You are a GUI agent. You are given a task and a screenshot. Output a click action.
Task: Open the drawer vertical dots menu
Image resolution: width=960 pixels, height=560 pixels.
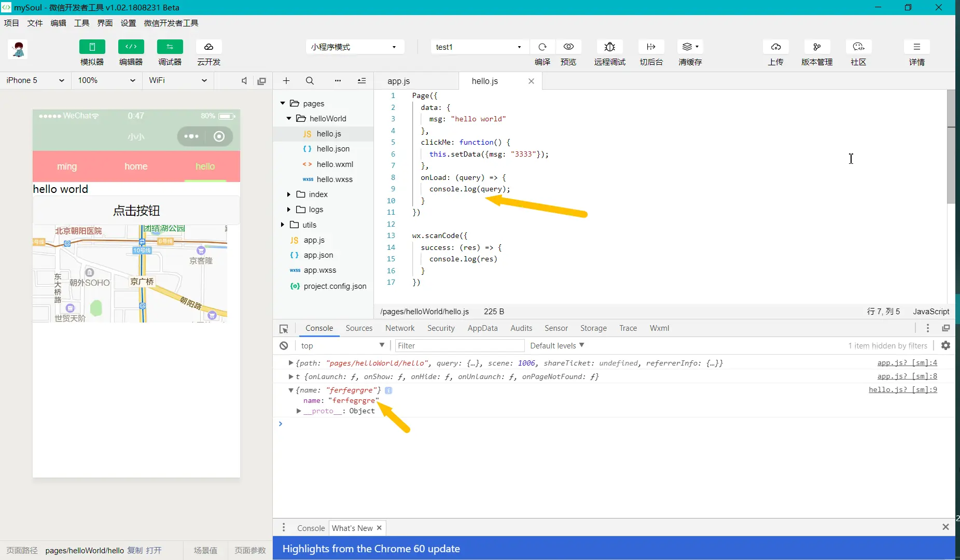click(x=284, y=528)
